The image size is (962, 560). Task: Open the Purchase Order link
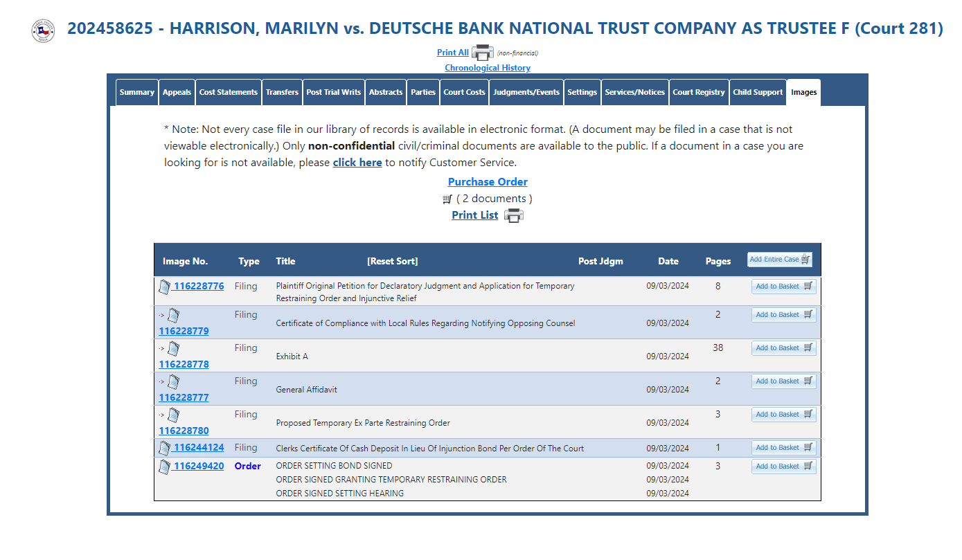pos(488,182)
